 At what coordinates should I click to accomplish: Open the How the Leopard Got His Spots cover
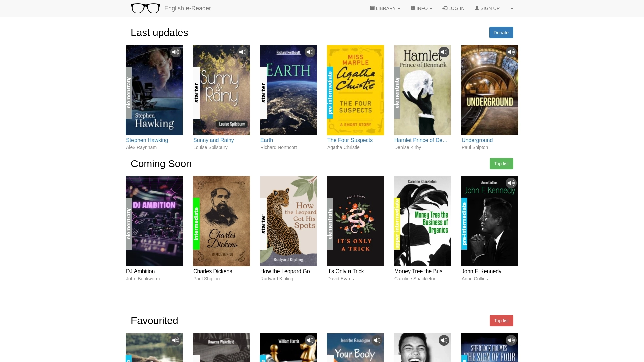(x=288, y=221)
